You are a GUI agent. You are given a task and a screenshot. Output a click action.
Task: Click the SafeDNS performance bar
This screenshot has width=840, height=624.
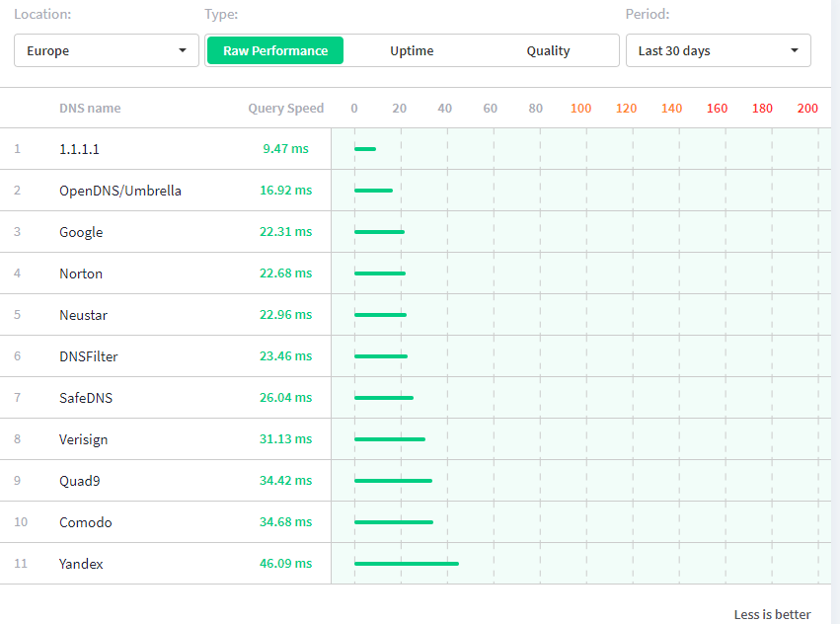pos(384,398)
